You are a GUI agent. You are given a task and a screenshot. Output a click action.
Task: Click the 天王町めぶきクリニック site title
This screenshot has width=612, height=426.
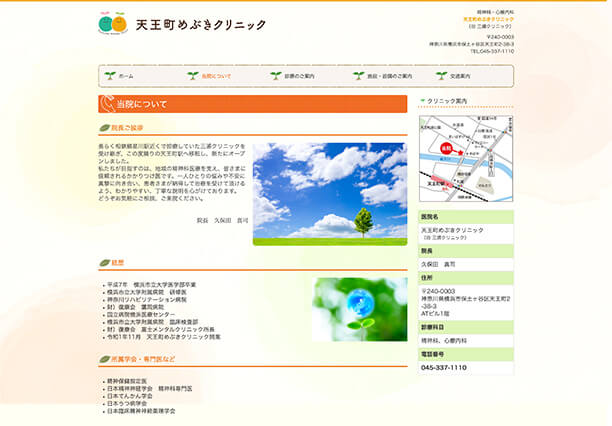[x=201, y=24]
